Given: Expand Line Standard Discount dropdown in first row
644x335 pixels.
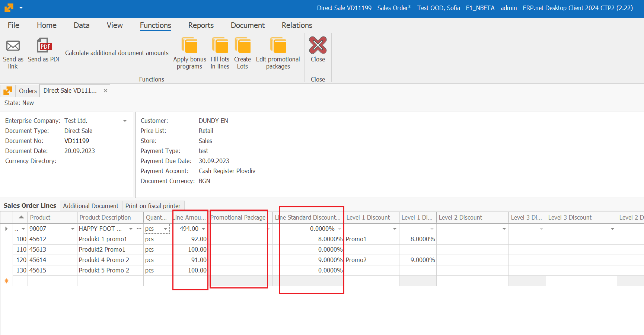Looking at the screenshot, I should pos(340,229).
